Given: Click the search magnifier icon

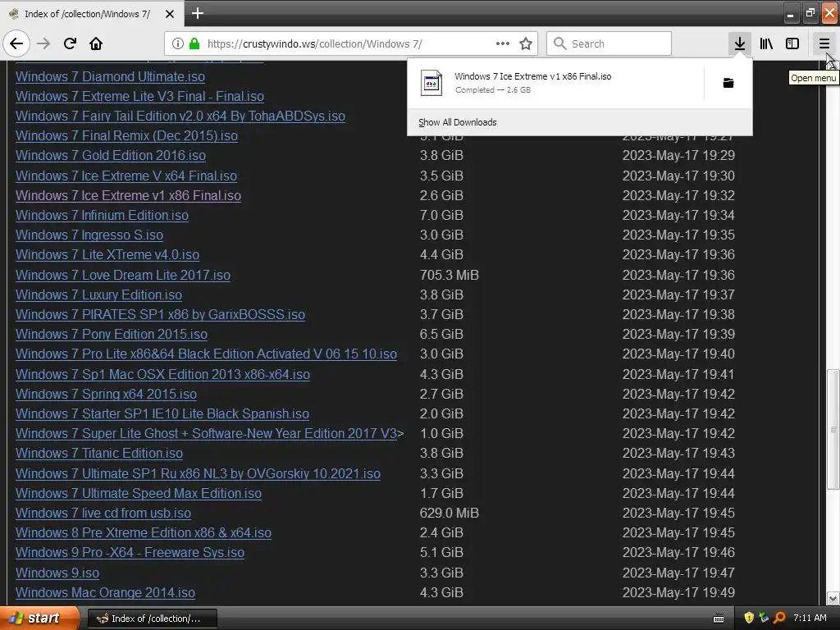Looking at the screenshot, I should [x=559, y=43].
